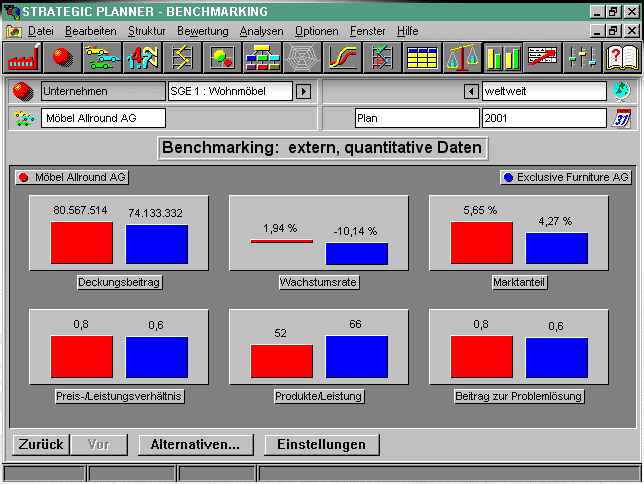
Task: Select the racing cars competitor icon
Action: [102, 57]
